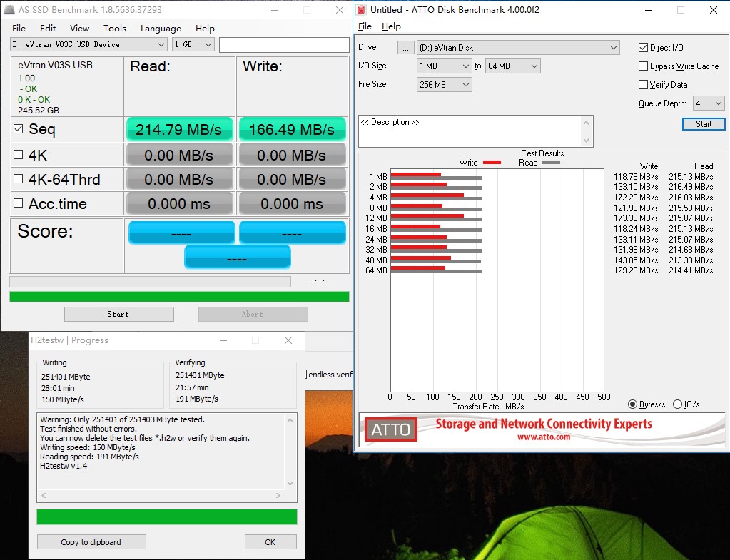Click the ATTO drive browse button
730x560 pixels.
point(405,48)
